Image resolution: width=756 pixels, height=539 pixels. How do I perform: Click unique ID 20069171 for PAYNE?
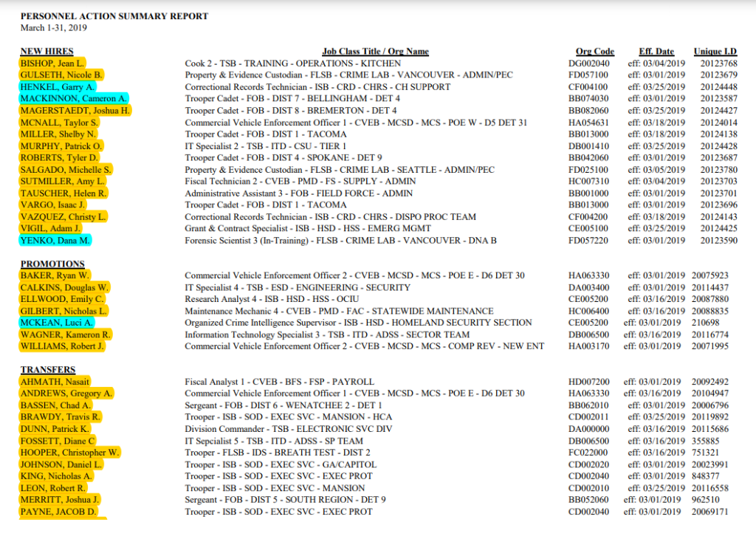(709, 512)
